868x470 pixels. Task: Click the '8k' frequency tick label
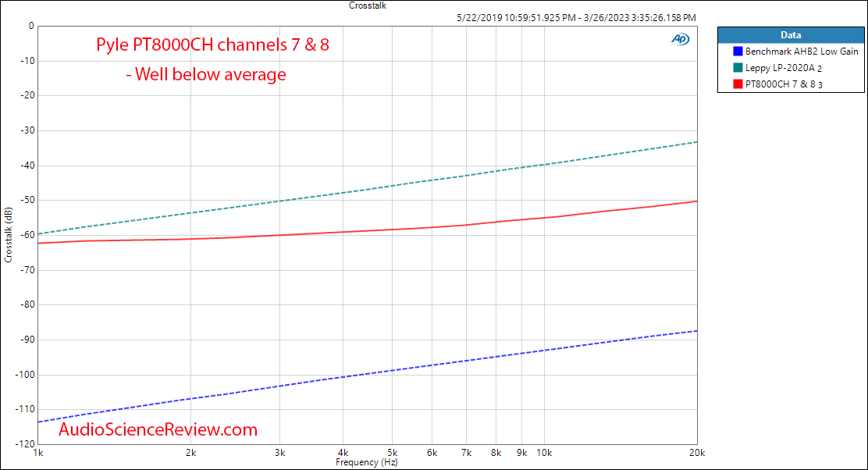click(x=496, y=453)
